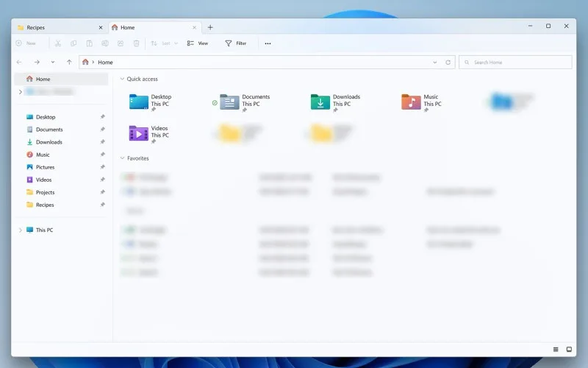
Task: Select Downloads in navigation pane
Action: pos(62,142)
